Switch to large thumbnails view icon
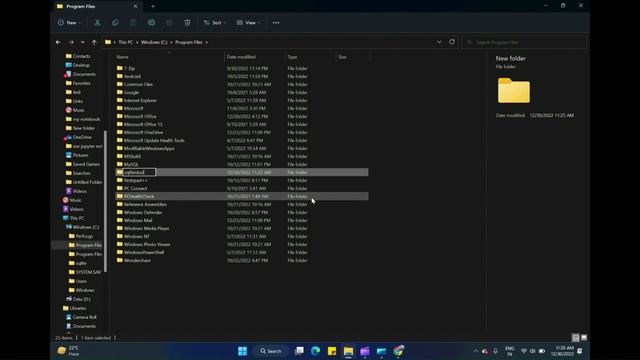The height and width of the screenshot is (360, 640). coord(584,338)
